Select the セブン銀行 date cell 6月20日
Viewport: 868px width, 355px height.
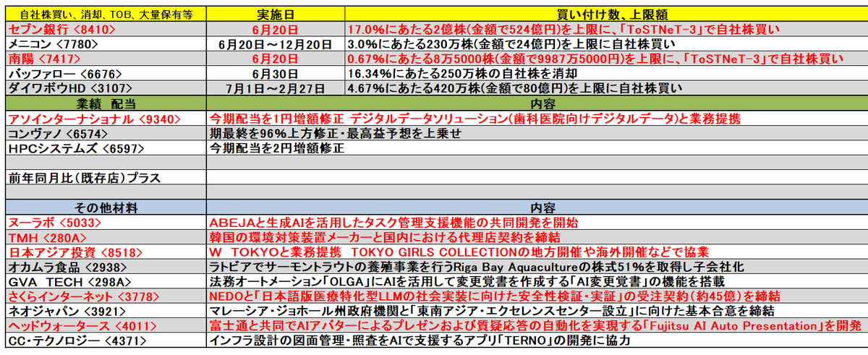(x=276, y=30)
